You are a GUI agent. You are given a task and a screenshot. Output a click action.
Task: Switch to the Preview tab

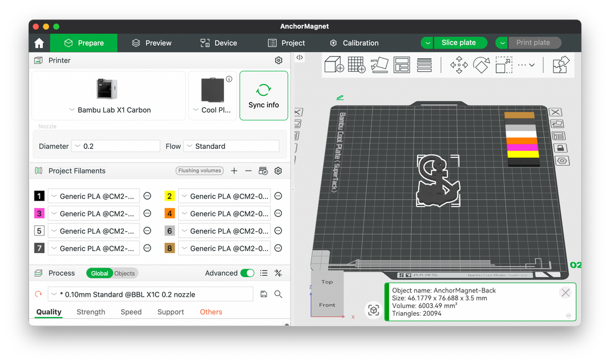[151, 43]
